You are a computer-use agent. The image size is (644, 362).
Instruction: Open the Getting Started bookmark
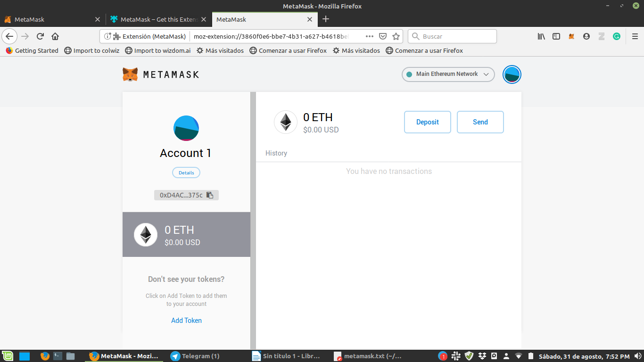[32, 50]
